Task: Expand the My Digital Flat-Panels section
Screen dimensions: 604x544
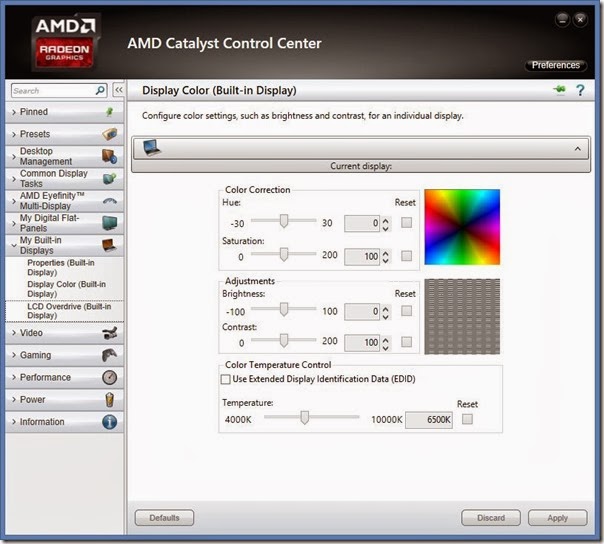Action: 14,223
